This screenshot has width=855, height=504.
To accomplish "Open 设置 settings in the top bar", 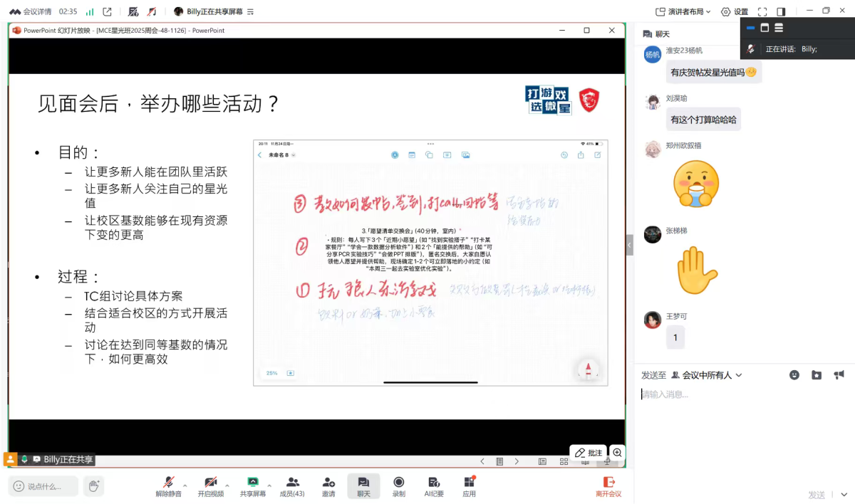I will [x=735, y=11].
